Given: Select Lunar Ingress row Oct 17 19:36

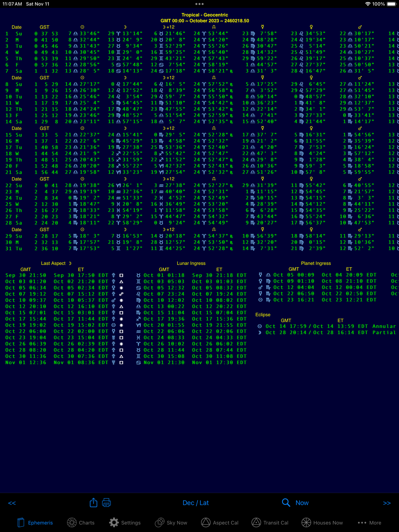Looking at the screenshot, I should coord(192,319).
